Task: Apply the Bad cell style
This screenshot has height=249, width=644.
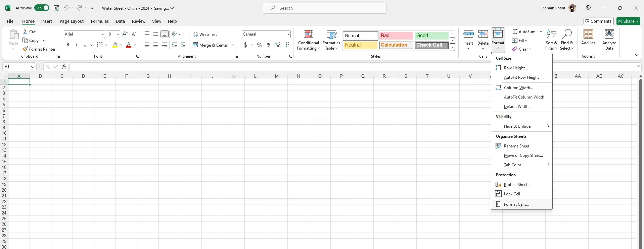Action: [396, 36]
